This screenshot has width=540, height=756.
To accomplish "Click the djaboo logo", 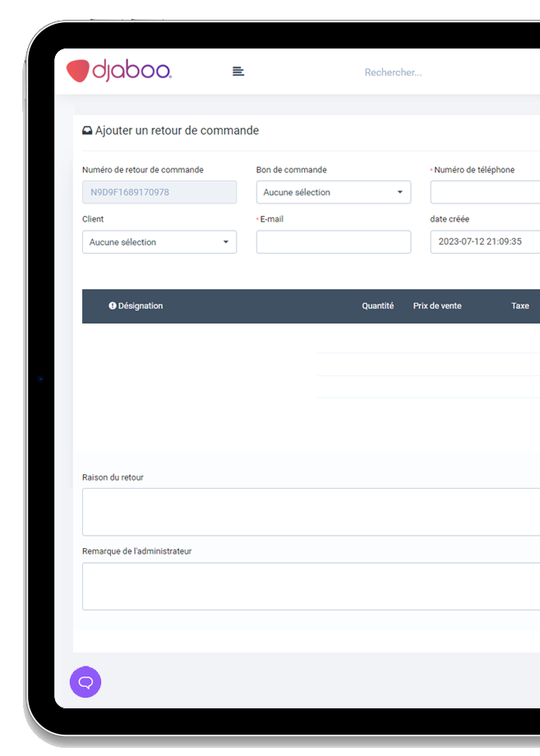I will [118, 71].
